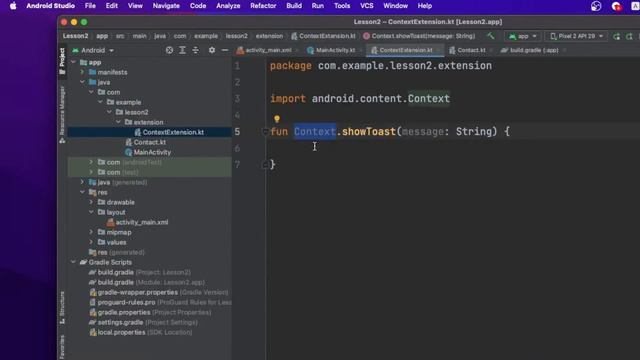Switch to the MainActivity.kt editor tab
The width and height of the screenshot is (640, 360).
[335, 50]
